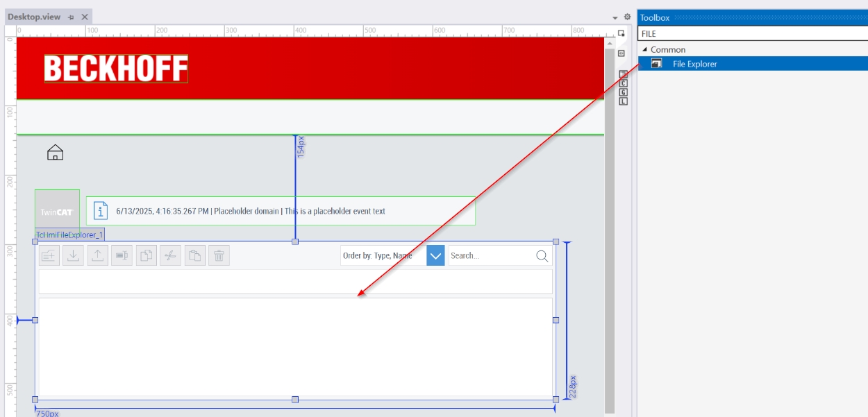The width and height of the screenshot is (868, 417).
Task: Click the C button in designer side strip
Action: [623, 83]
